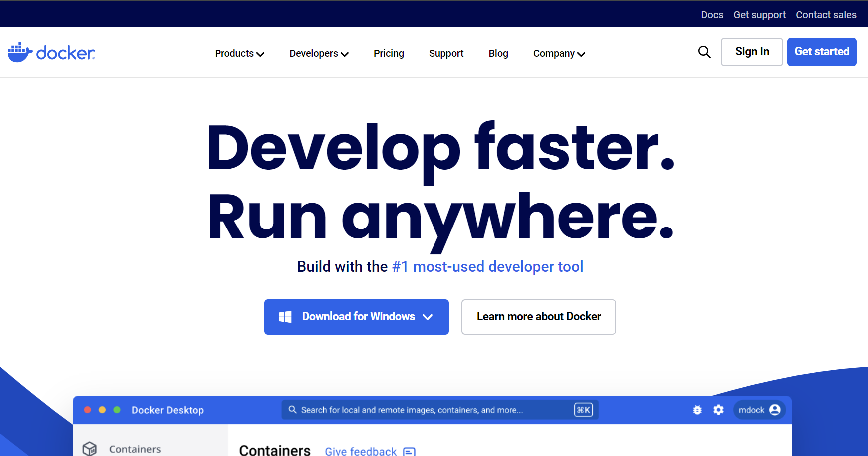Open the site search magnifier icon

point(704,52)
